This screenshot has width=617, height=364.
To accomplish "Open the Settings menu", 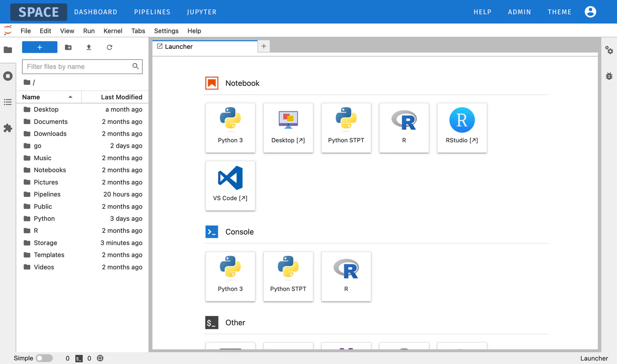I will [x=166, y=31].
